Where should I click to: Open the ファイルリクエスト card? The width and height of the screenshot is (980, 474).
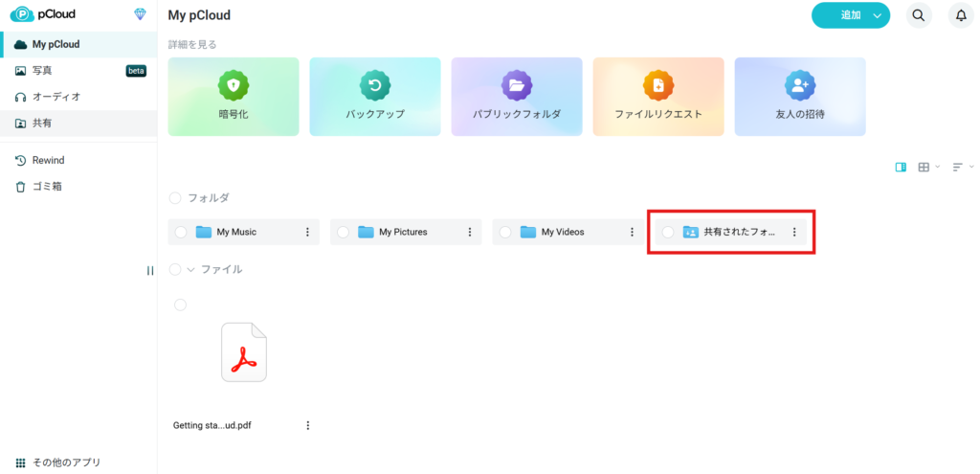tap(658, 97)
